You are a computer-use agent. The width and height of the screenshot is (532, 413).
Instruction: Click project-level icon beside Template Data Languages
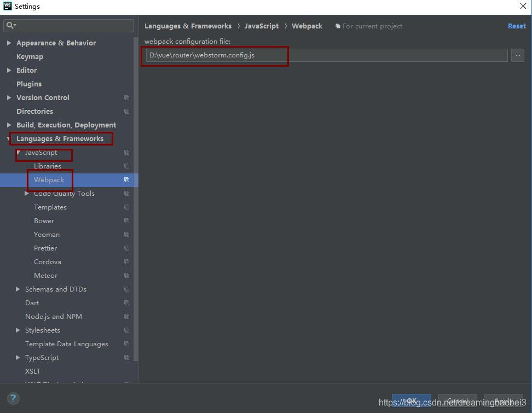point(126,344)
